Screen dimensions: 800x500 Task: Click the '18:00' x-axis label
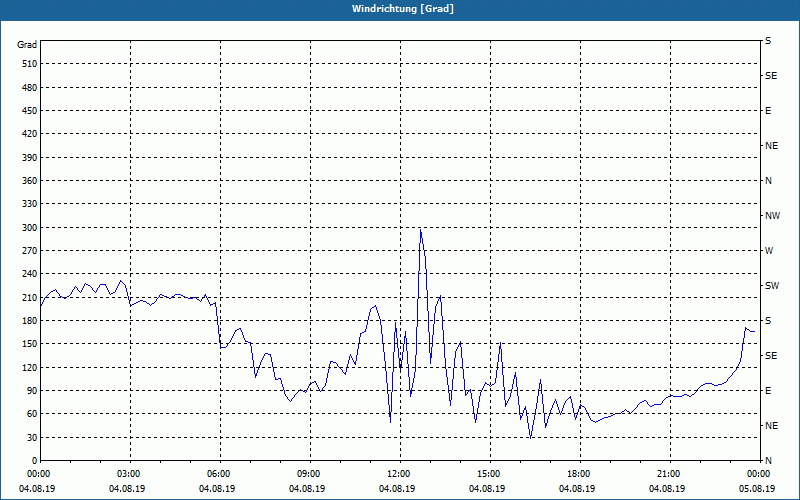577,474
